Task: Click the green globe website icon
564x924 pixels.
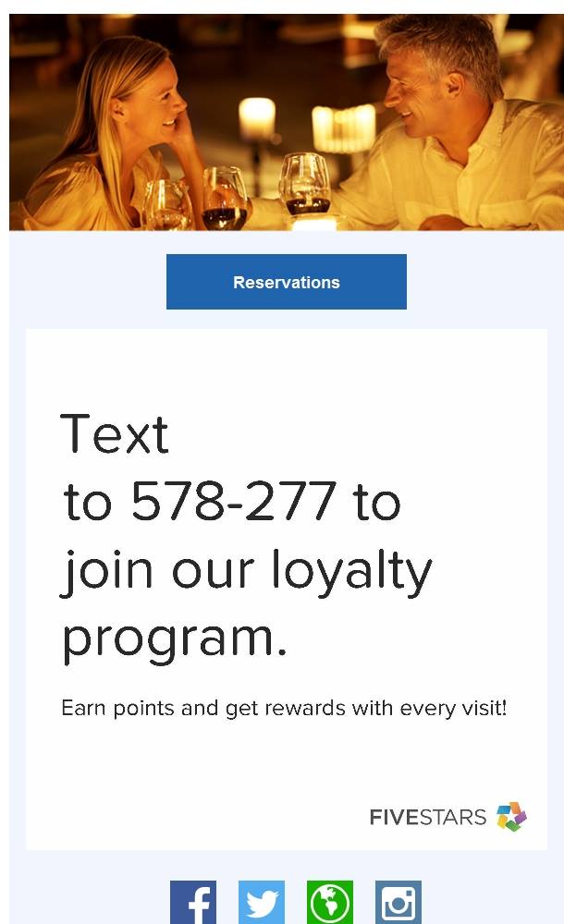Action: [330, 903]
